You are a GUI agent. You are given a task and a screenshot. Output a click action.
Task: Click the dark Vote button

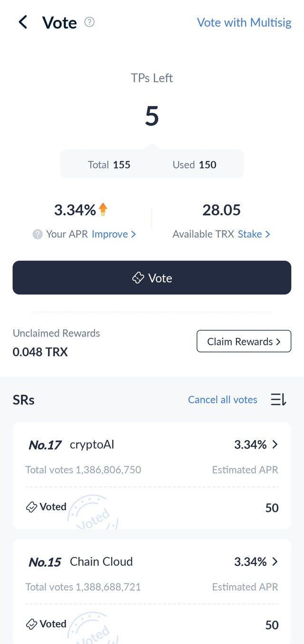[x=152, y=278]
